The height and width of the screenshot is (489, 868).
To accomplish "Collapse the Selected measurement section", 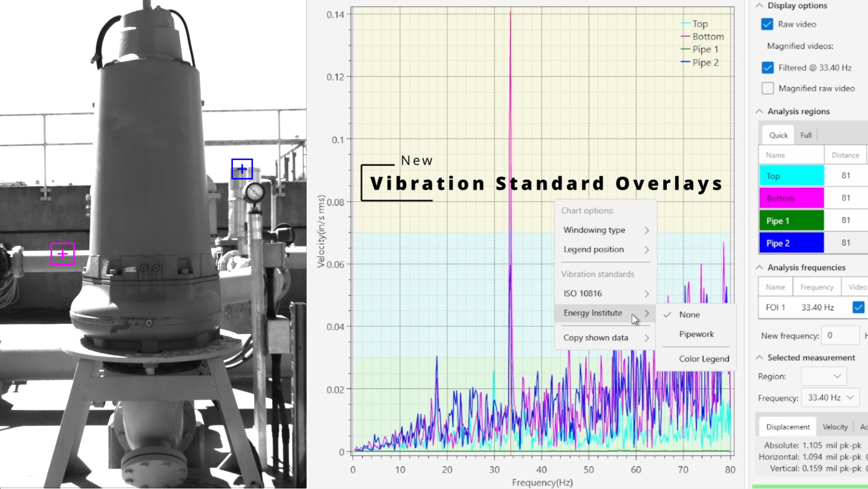I will pos(759,358).
